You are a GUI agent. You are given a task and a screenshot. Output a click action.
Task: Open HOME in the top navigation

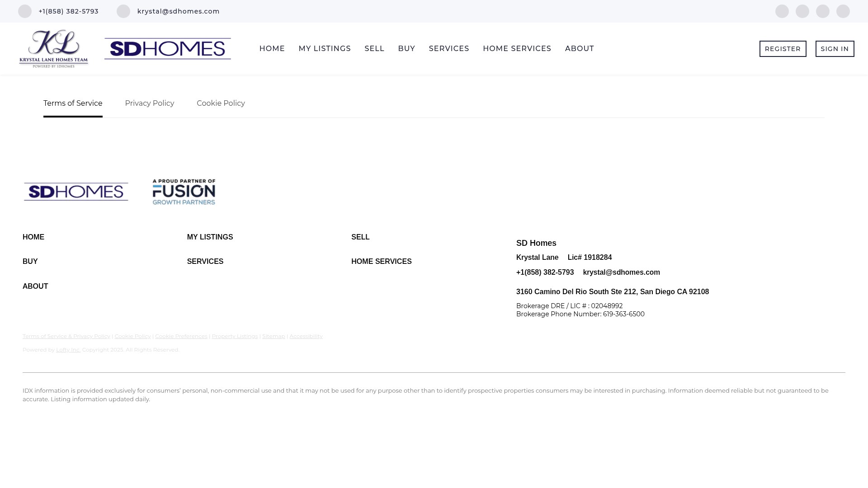(x=272, y=49)
